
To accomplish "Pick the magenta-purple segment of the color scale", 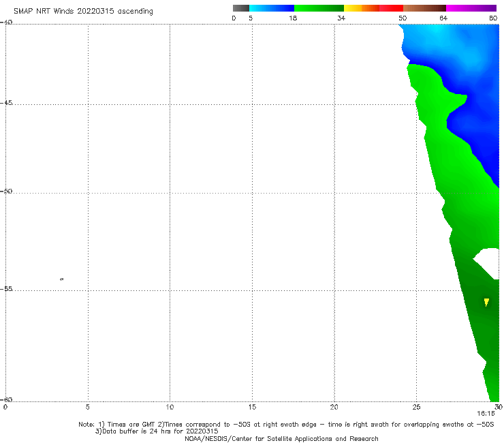I will pos(471,8).
